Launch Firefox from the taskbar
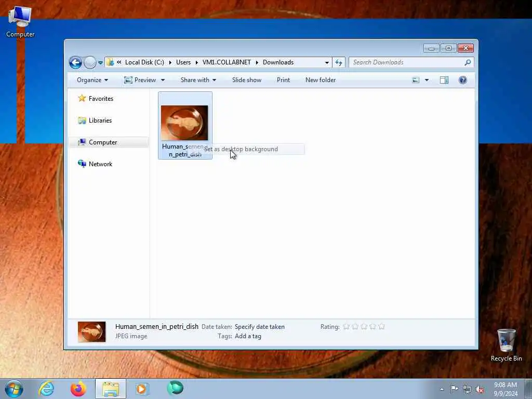Screen dimensions: 532x399 (78, 389)
